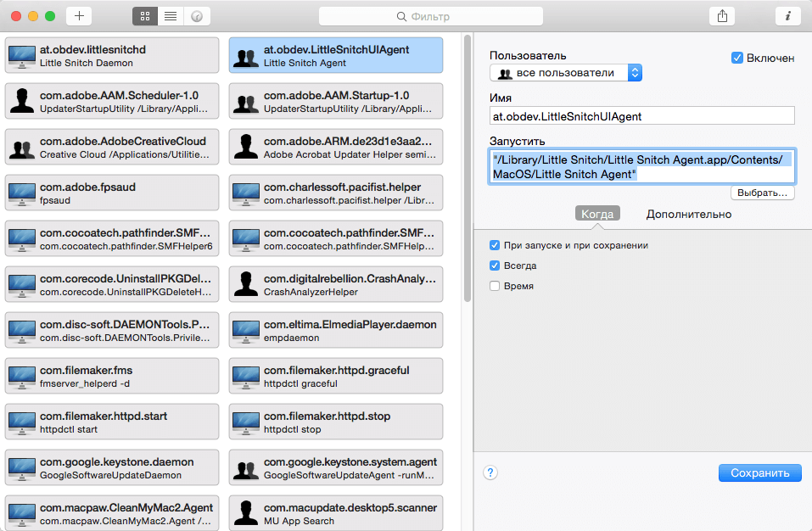Image resolution: width=812 pixels, height=531 pixels.
Task: Click the help question mark button
Action: [490, 472]
